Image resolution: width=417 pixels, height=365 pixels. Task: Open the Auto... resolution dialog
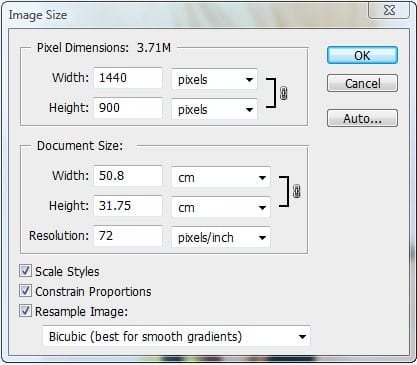pos(362,118)
